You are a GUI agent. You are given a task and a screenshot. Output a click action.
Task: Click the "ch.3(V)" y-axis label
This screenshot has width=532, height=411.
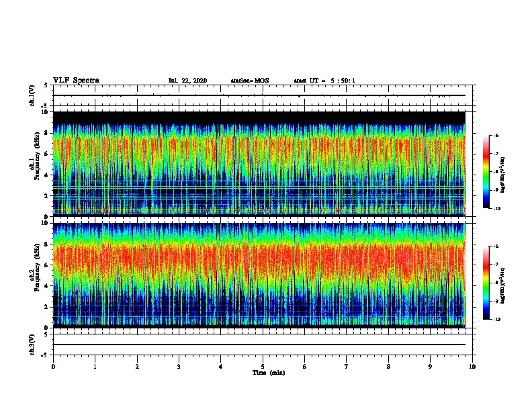click(x=32, y=345)
